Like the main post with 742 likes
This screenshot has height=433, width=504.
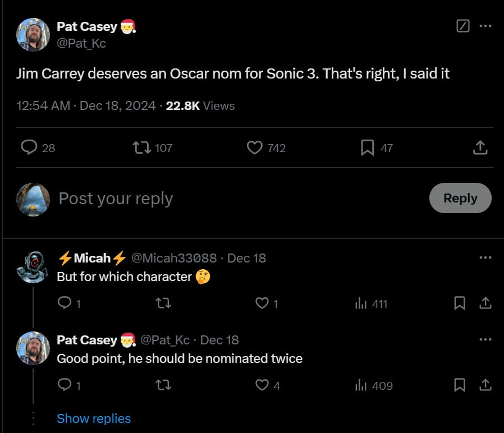(x=255, y=148)
